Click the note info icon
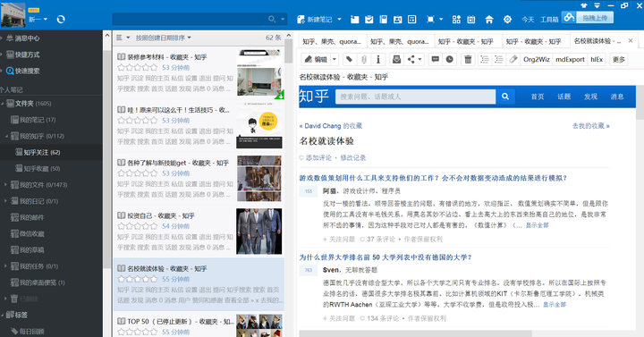Image resolution: width=644 pixels, height=337 pixels. pos(378,60)
